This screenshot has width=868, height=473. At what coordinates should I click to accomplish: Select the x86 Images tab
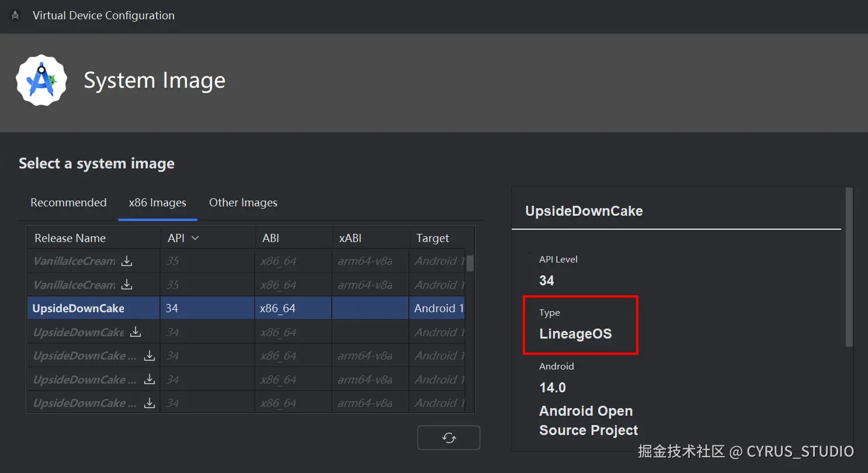pyautogui.click(x=157, y=203)
